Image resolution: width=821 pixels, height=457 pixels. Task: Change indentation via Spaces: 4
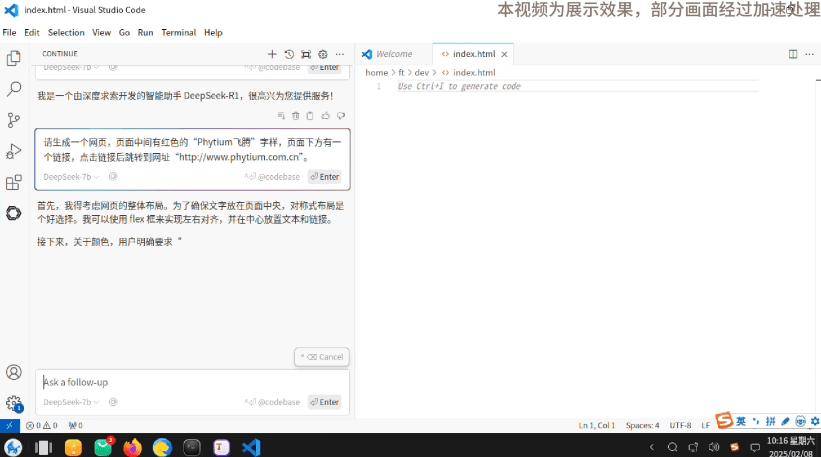click(x=642, y=426)
